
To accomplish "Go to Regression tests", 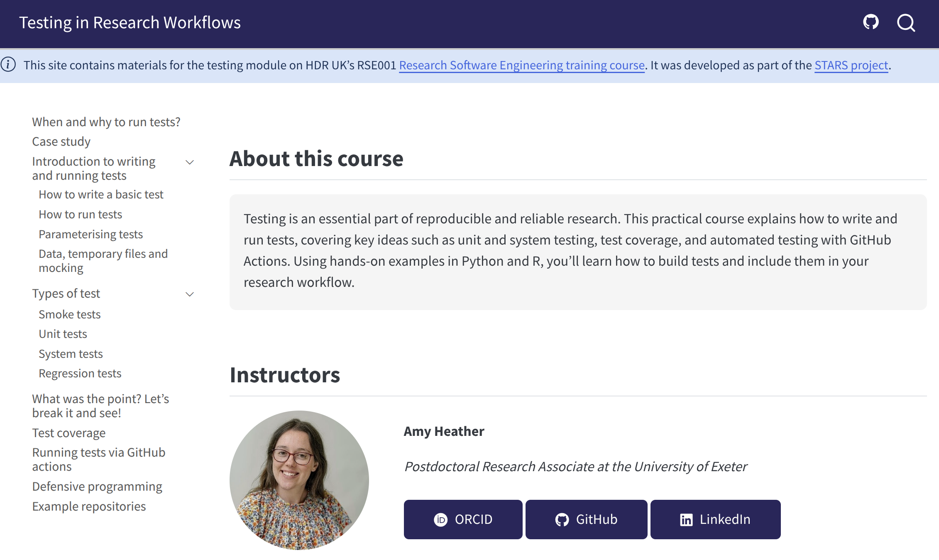I will pyautogui.click(x=80, y=373).
